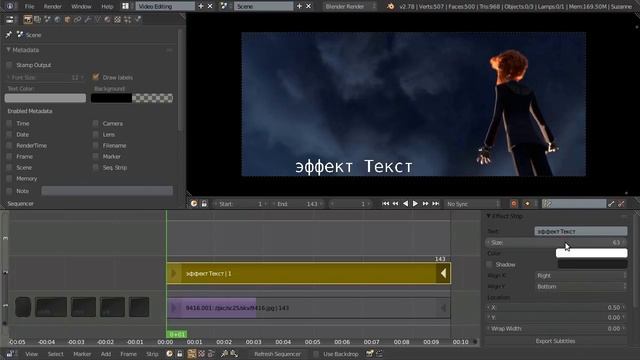The width and height of the screenshot is (640, 360).
Task: Play the animation in reverse
Action: click(x=405, y=204)
